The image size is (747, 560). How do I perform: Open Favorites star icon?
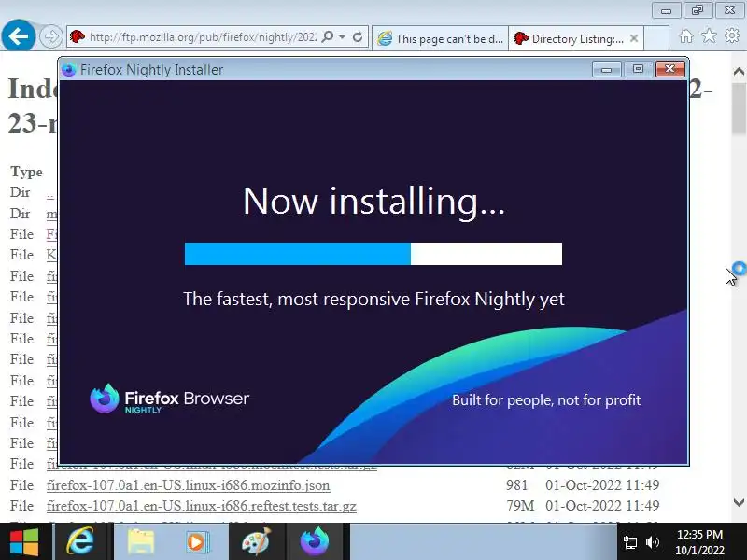coord(709,35)
